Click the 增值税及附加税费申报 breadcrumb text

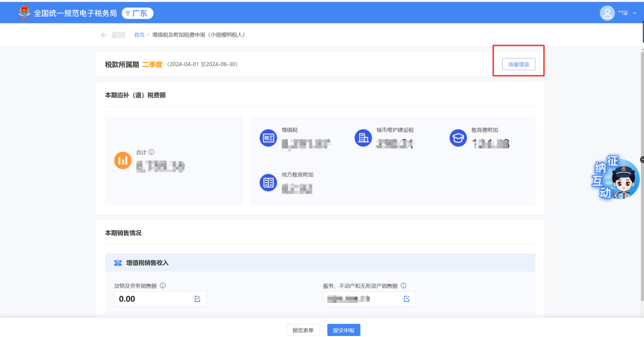point(199,35)
